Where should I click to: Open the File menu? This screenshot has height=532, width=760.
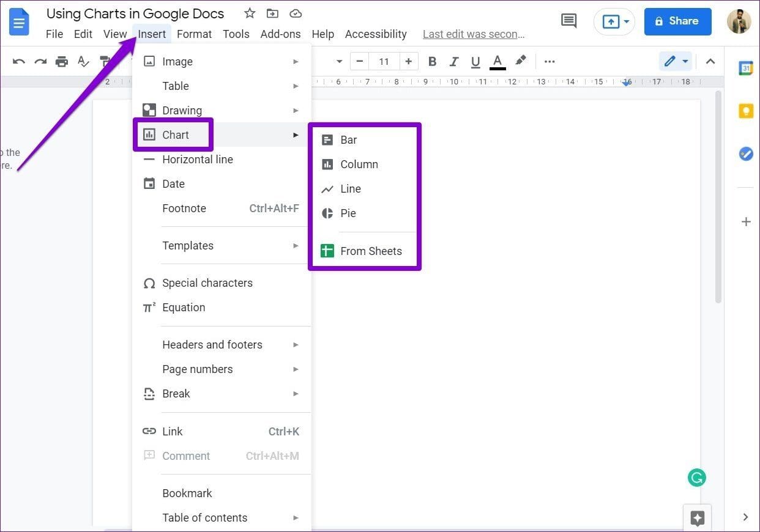(x=54, y=34)
